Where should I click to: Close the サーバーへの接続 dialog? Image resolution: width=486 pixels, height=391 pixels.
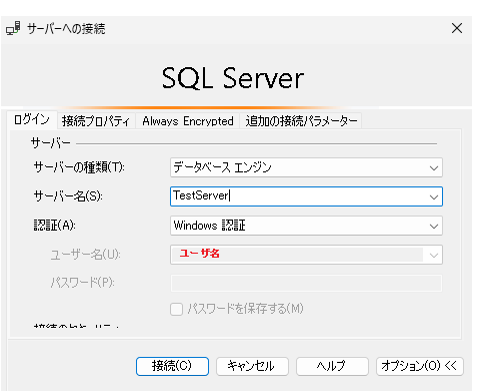457,28
